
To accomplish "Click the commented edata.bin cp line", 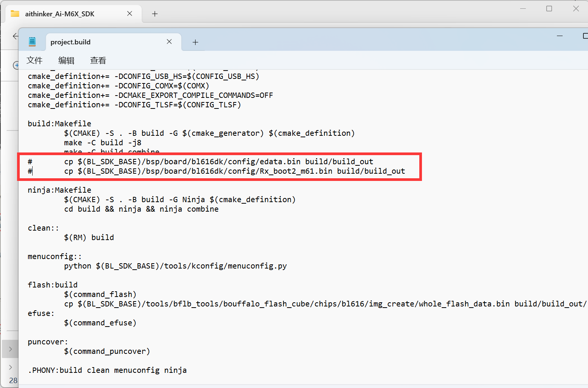I will pyautogui.click(x=201, y=162).
